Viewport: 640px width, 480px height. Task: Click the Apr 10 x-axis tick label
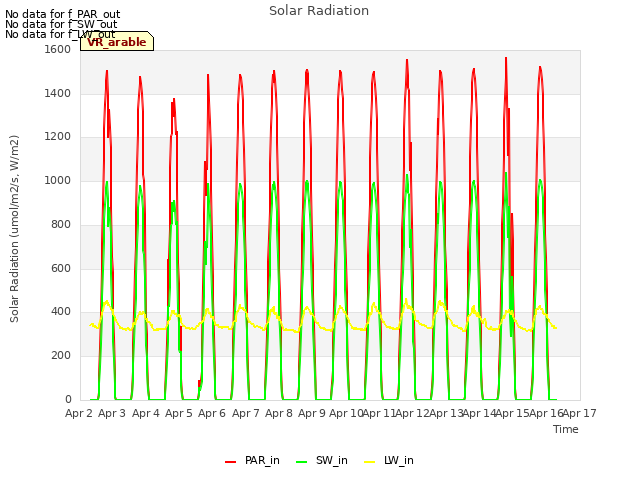[346, 413]
